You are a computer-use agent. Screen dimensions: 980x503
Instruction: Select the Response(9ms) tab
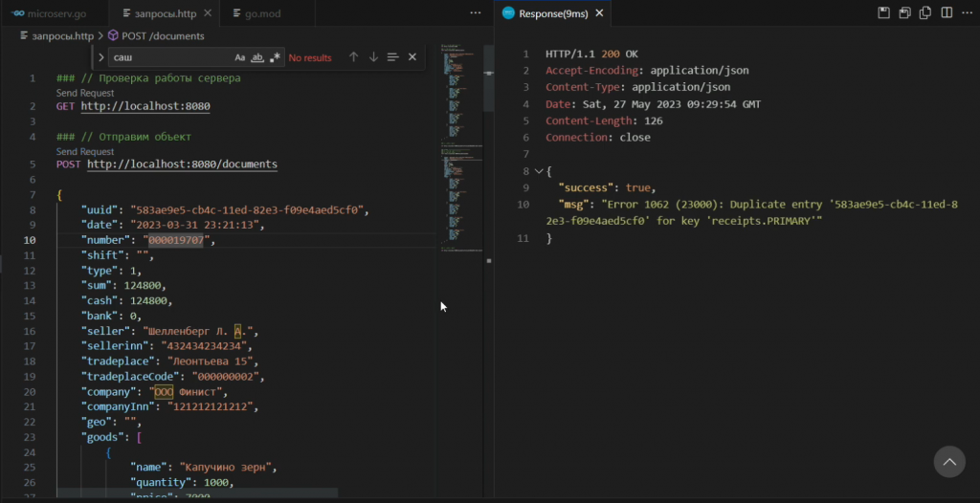[553, 13]
